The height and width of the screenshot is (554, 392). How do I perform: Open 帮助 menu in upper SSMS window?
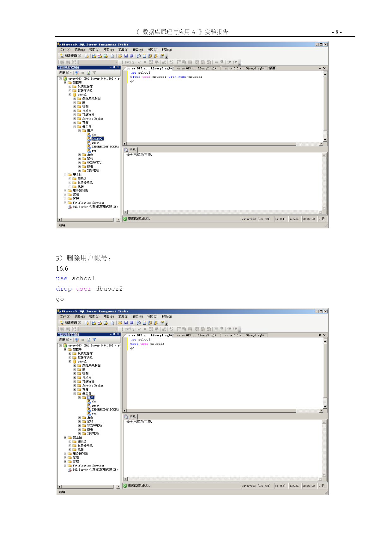click(167, 50)
